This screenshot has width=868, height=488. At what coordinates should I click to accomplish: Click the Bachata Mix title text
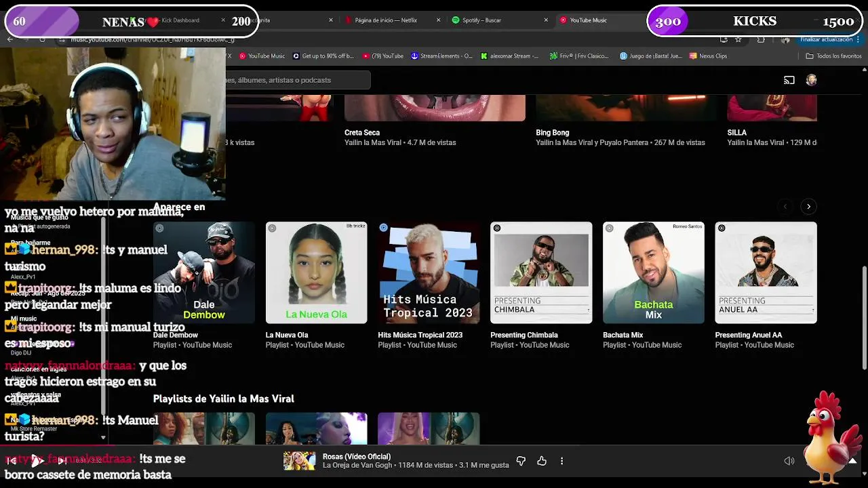tap(623, 335)
